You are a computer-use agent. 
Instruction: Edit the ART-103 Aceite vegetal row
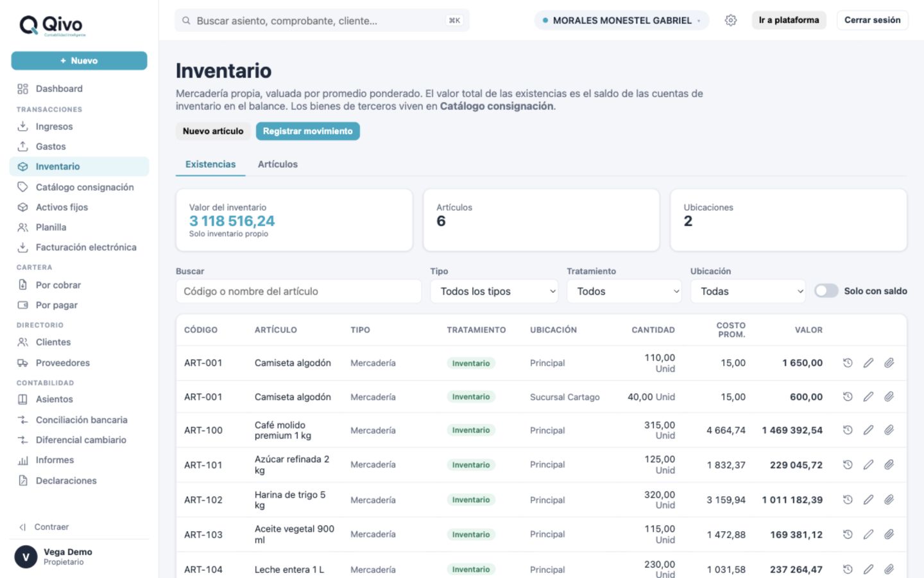[x=868, y=534]
